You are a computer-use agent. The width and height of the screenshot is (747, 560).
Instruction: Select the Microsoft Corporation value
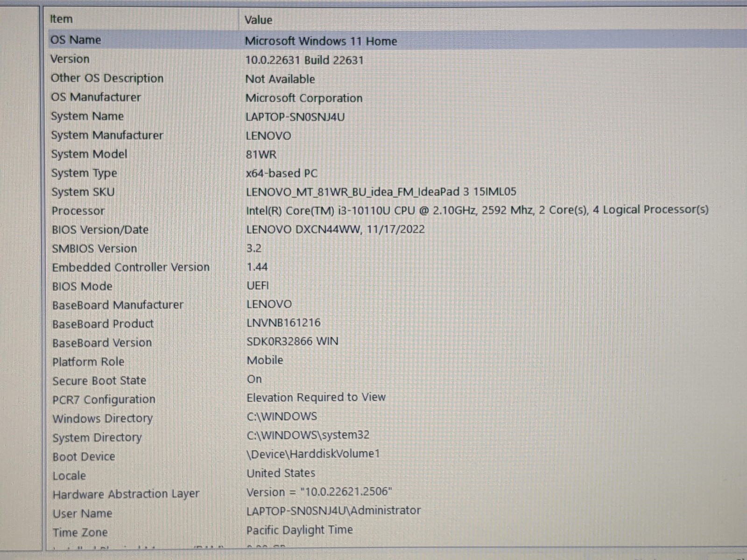(x=304, y=98)
